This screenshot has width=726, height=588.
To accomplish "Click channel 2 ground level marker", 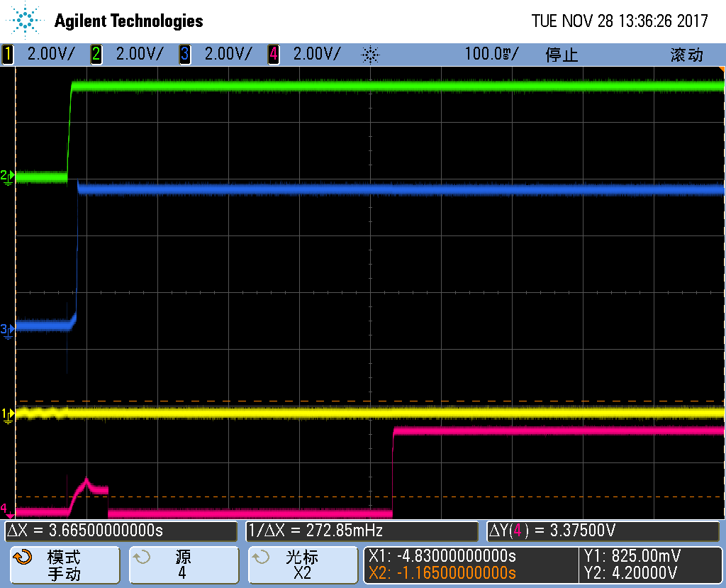I will (x=7, y=177).
